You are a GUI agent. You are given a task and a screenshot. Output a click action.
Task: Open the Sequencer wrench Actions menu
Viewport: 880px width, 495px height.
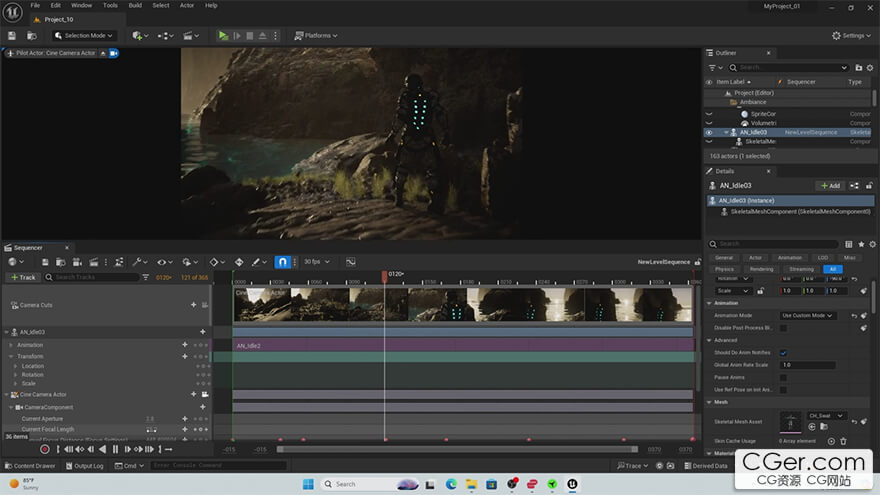(140, 262)
